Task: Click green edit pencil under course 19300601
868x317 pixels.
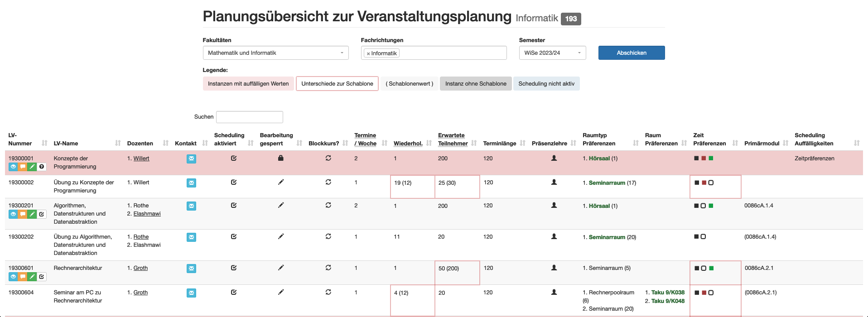Action: pos(32,277)
